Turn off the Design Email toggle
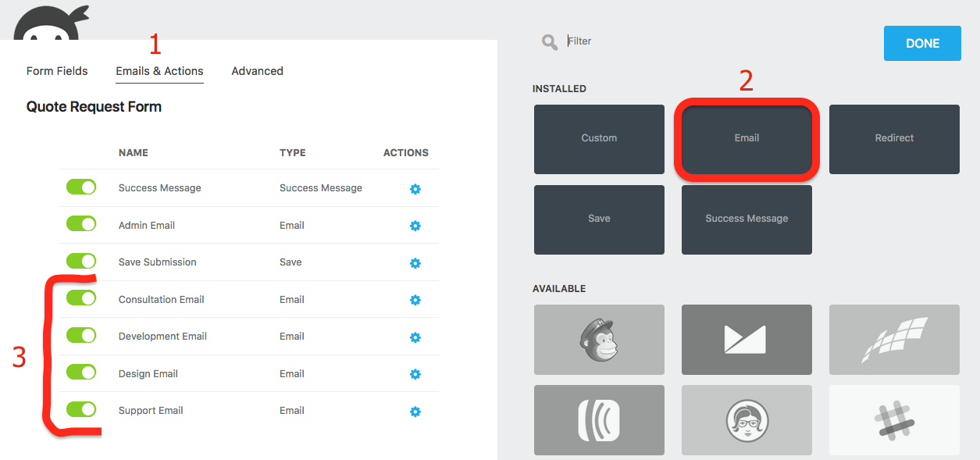This screenshot has height=460, width=980. [81, 373]
